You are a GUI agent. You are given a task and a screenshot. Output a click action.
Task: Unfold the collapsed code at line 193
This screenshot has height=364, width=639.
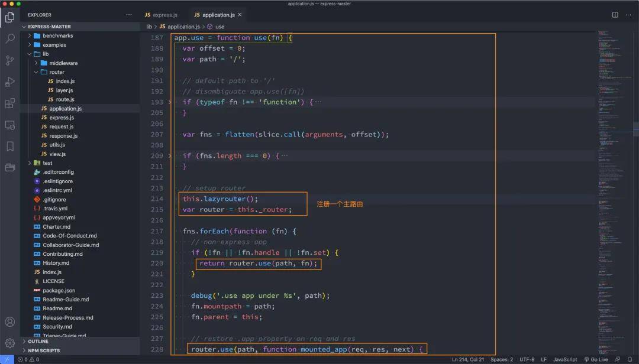[x=170, y=102]
